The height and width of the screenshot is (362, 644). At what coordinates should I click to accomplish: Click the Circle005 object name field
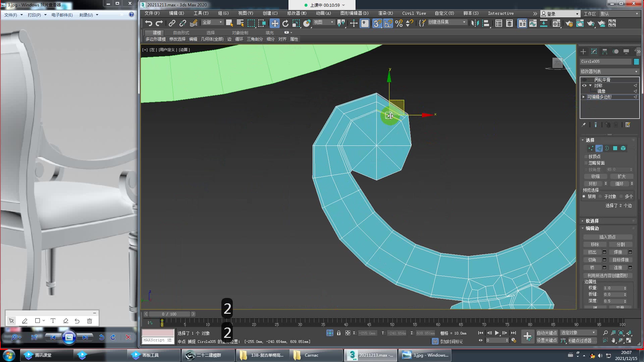pos(606,62)
